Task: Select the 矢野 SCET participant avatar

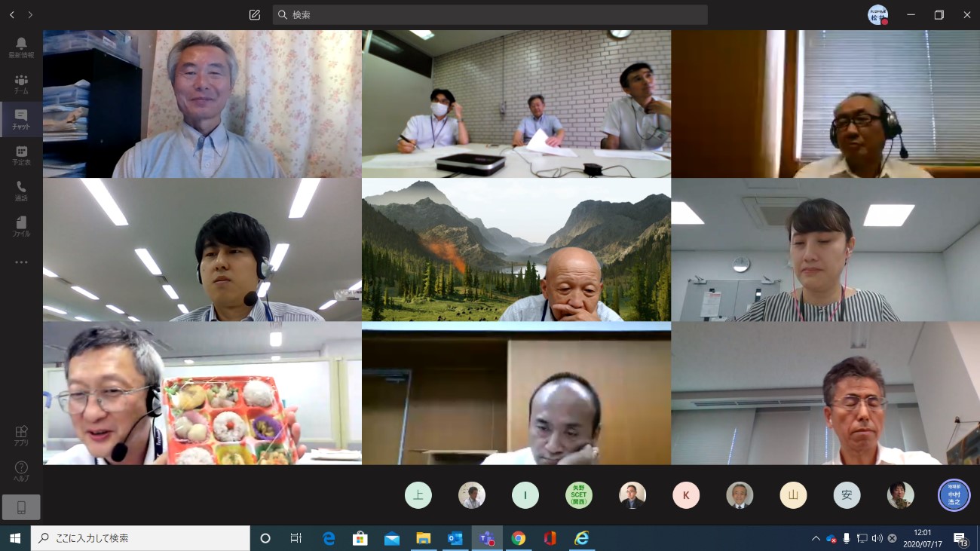Action: point(579,495)
